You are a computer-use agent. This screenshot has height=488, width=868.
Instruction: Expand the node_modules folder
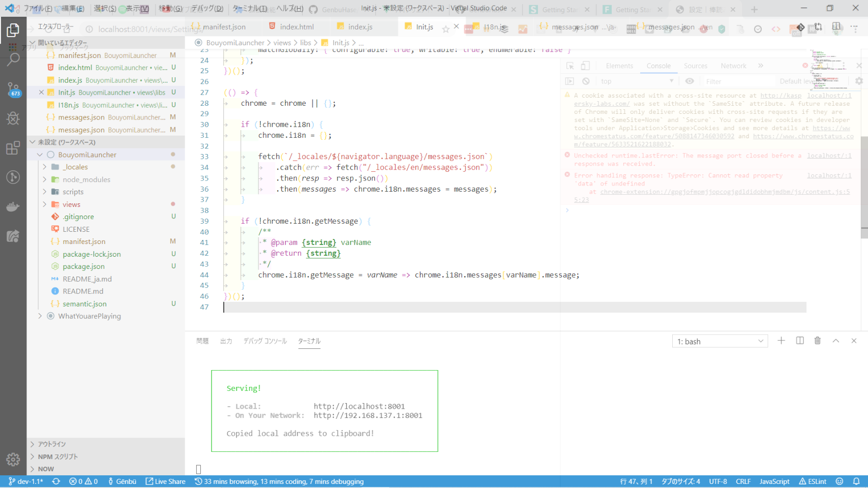86,179
